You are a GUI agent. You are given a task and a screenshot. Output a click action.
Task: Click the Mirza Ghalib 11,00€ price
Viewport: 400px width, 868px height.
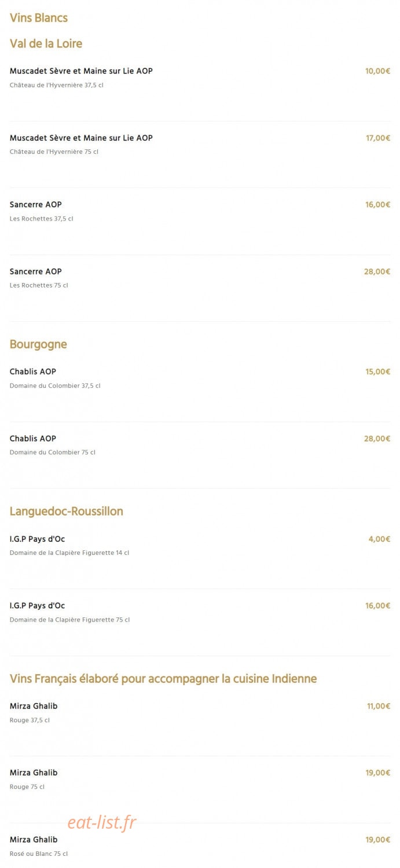point(379,706)
